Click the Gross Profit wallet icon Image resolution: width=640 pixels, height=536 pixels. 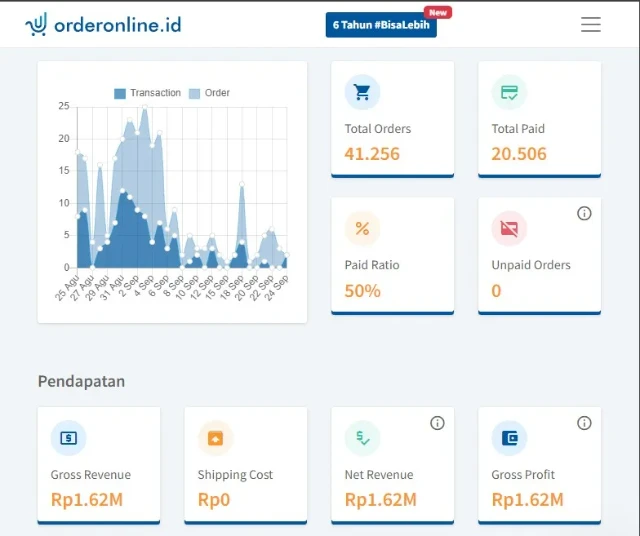click(509, 438)
